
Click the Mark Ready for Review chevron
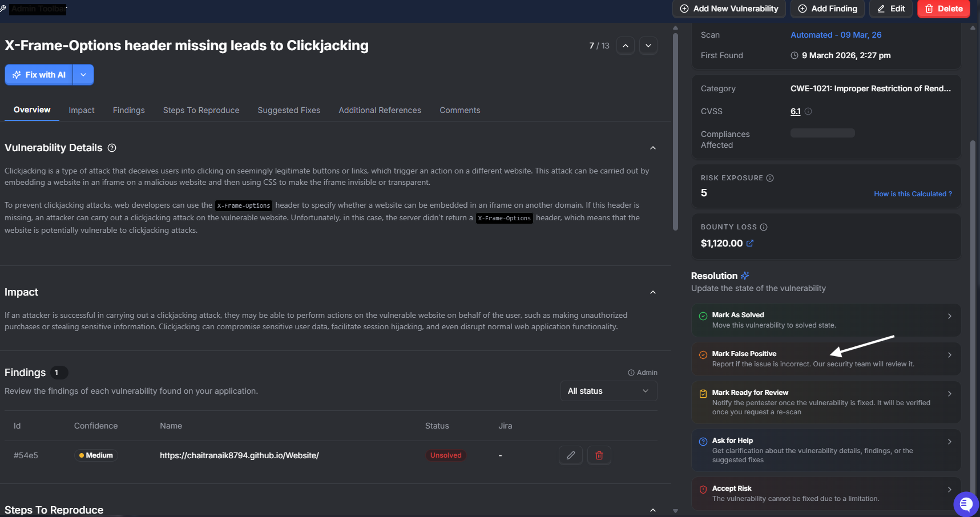(x=950, y=394)
